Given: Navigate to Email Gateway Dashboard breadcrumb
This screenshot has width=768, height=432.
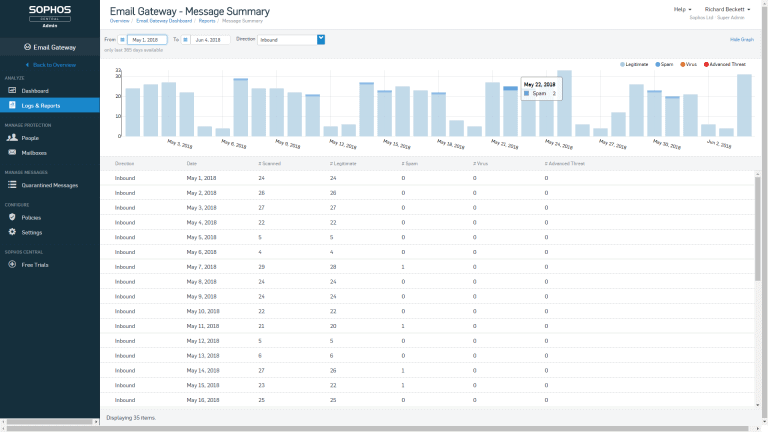Looking at the screenshot, I should [x=164, y=20].
